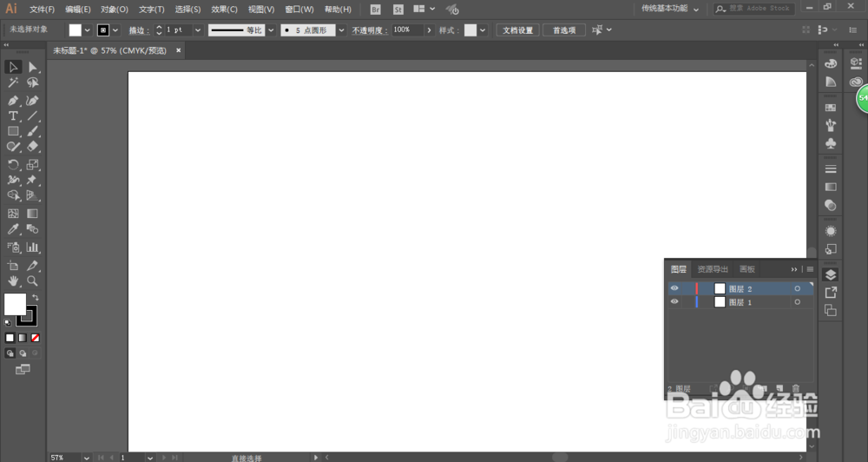Select the Eyedropper tool
This screenshot has width=868, height=462.
coord(13,229)
